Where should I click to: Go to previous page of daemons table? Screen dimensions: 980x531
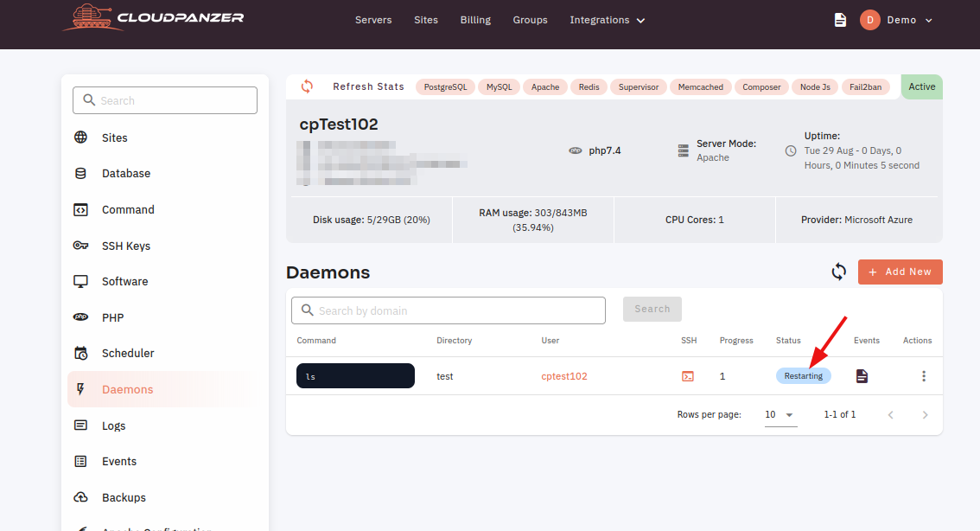coord(891,414)
